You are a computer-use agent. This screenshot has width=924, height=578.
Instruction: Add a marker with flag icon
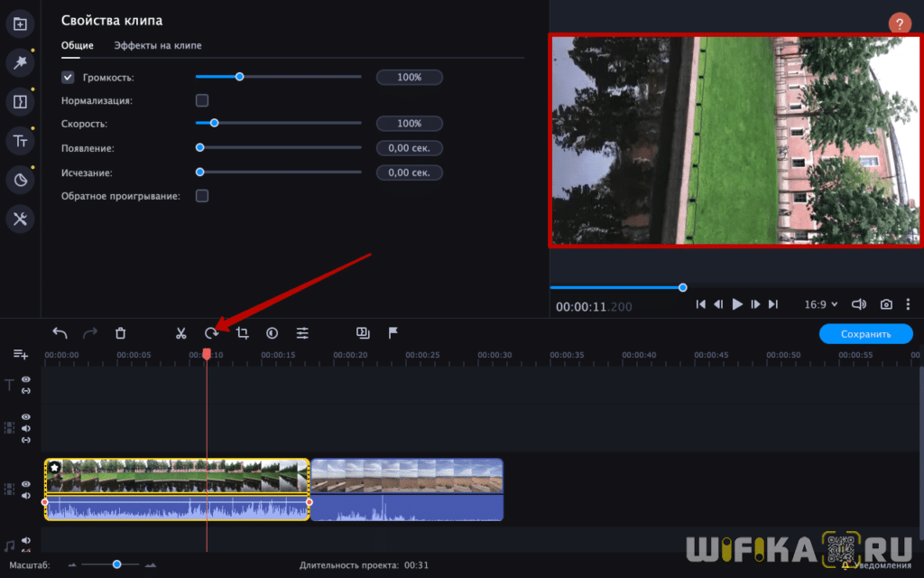tap(393, 333)
